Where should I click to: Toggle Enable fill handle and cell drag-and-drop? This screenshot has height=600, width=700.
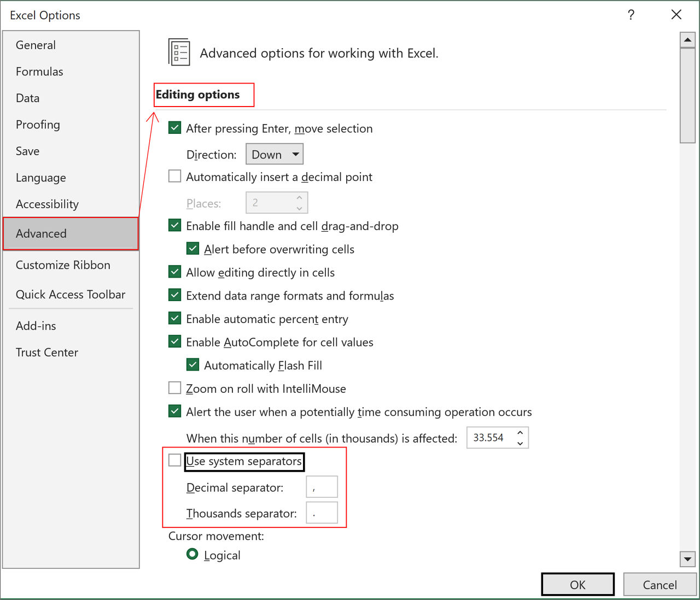coord(174,225)
